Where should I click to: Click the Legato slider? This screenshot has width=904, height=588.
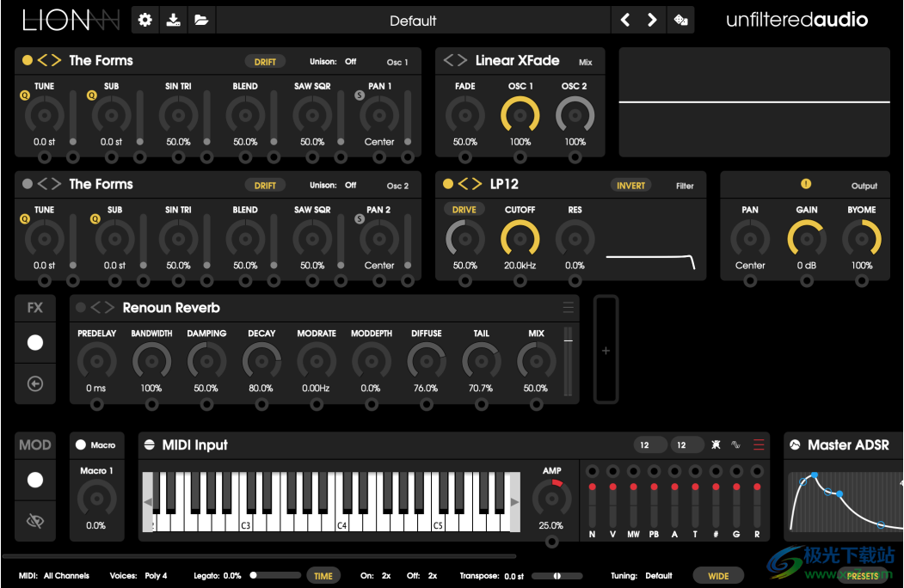point(275,575)
